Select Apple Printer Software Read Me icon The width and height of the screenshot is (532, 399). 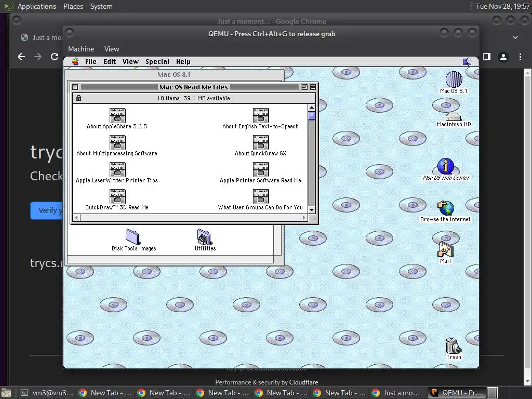(261, 169)
